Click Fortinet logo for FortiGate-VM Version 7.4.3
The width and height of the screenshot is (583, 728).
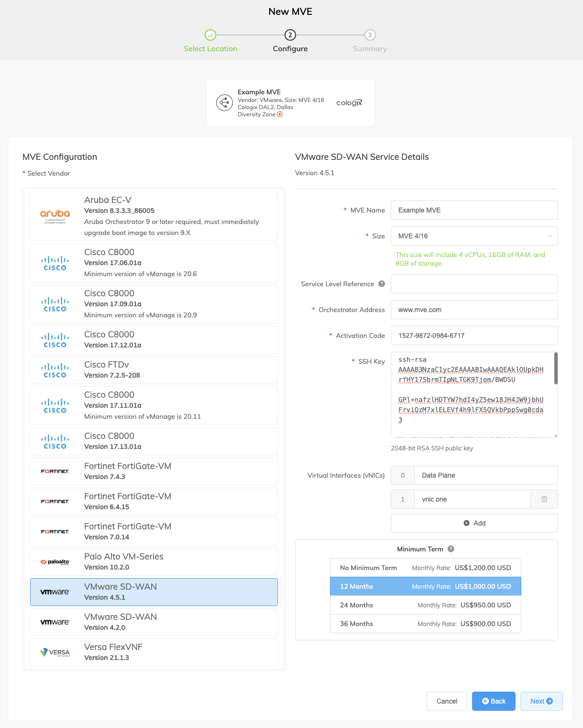[55, 471]
